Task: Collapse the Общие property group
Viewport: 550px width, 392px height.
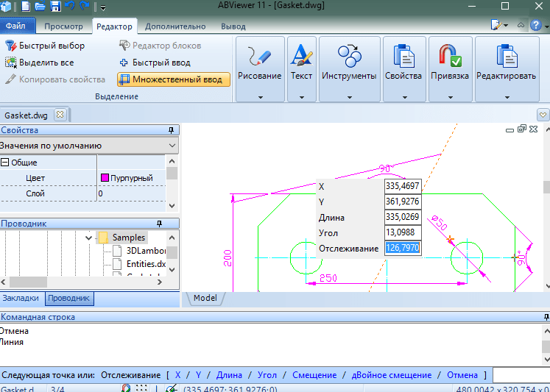Action: pos(4,163)
